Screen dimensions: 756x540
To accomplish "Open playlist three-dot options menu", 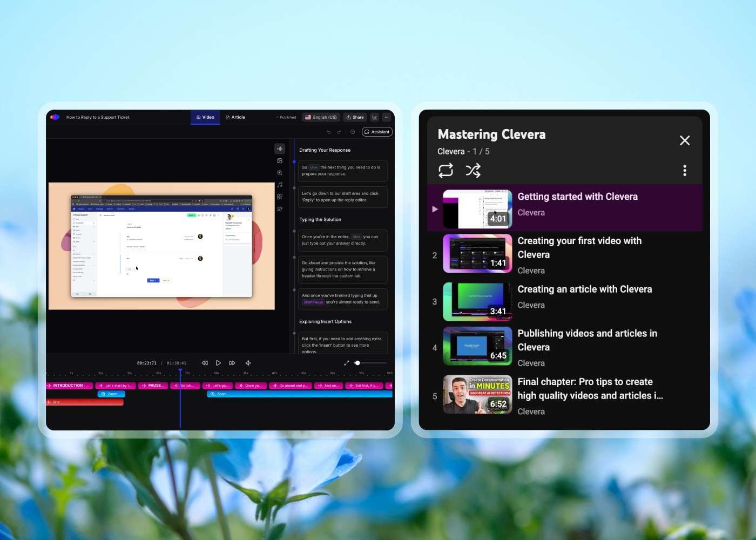I will point(685,171).
